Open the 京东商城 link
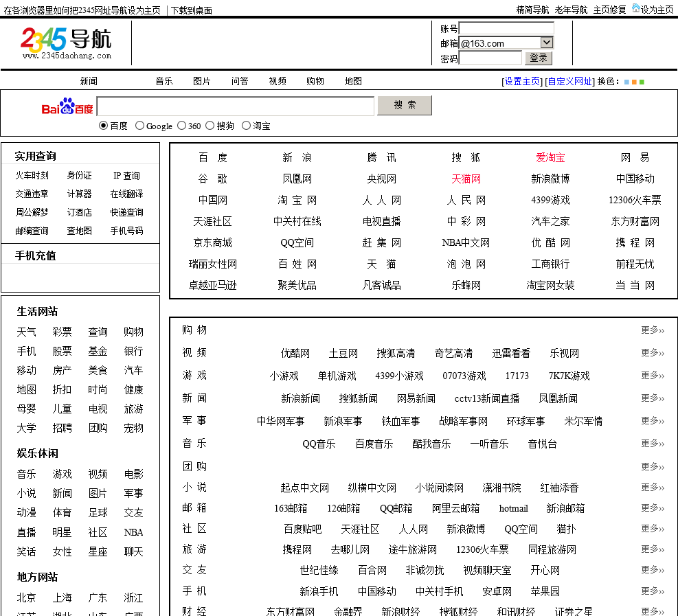 [212, 243]
